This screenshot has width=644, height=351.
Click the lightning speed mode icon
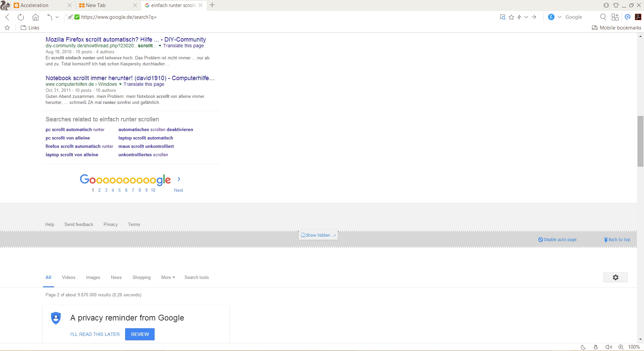519,17
